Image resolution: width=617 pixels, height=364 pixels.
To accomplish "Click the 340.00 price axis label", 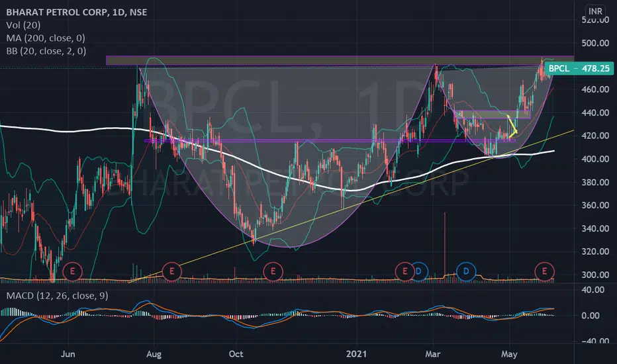I will pyautogui.click(x=595, y=228).
